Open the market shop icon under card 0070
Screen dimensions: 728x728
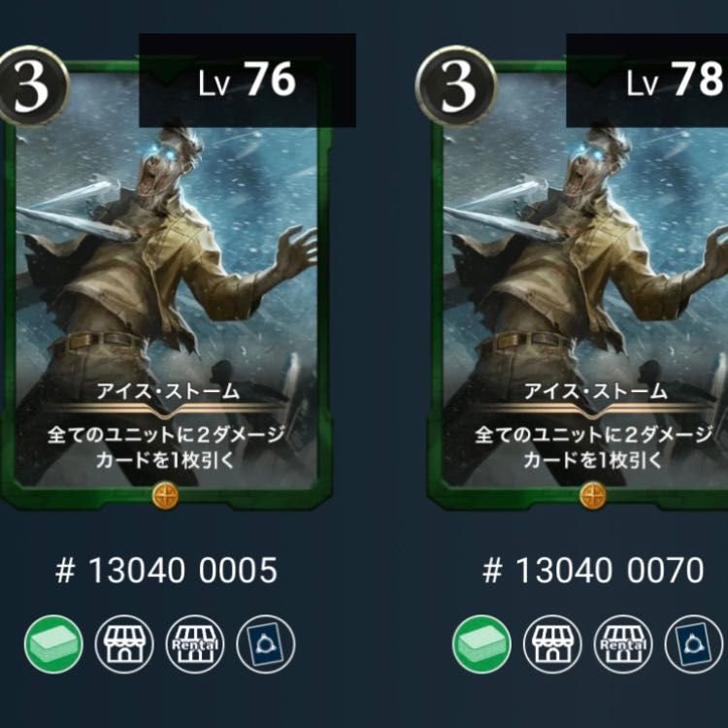(x=552, y=644)
